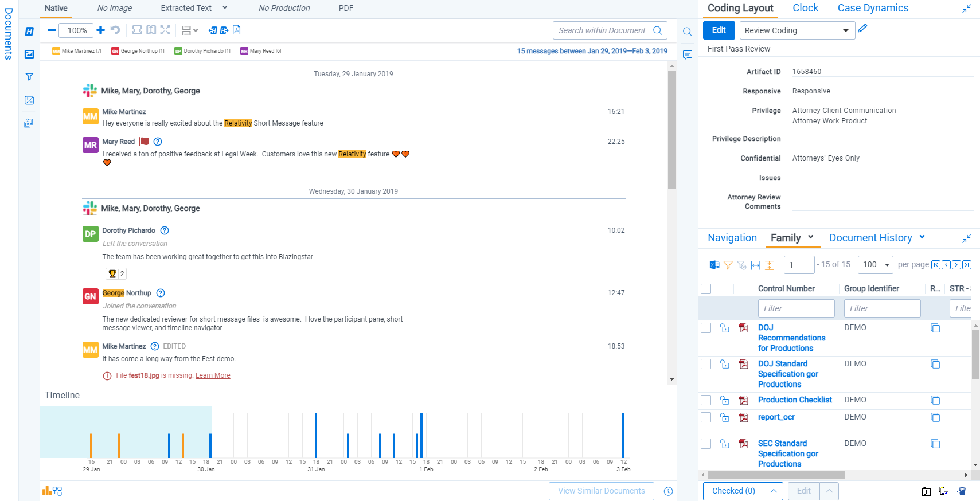
Task: Click the Checked (0) button
Action: click(733, 491)
